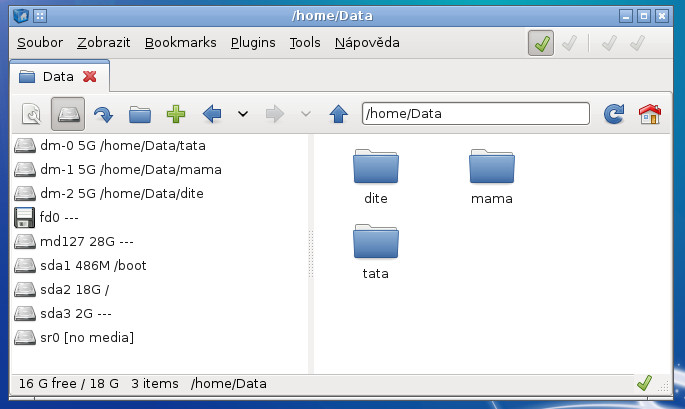Click the /home/Data path field

(x=476, y=114)
